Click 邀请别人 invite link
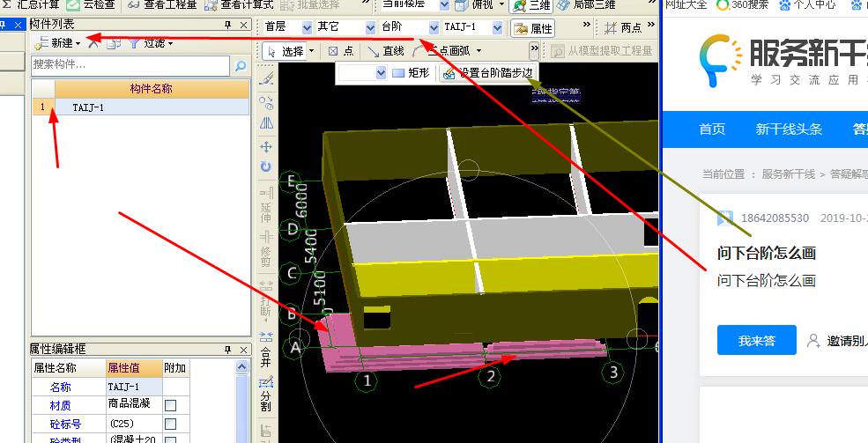Viewport: 868px width, 443px height. pos(837,341)
